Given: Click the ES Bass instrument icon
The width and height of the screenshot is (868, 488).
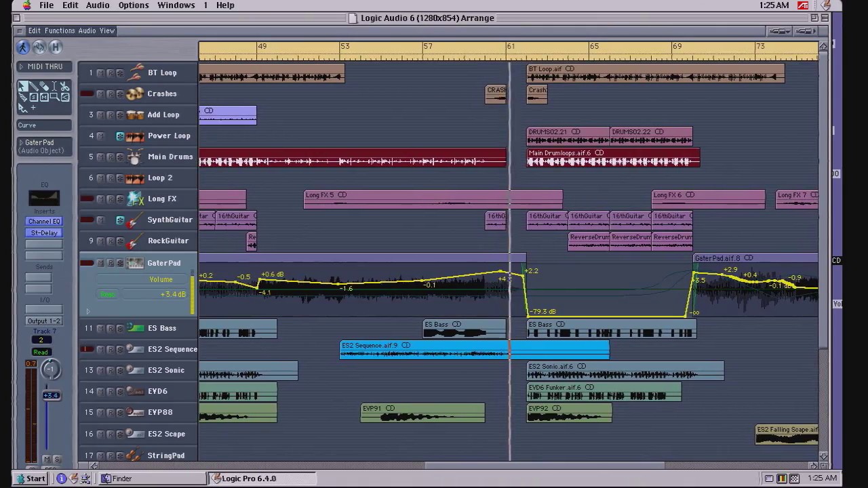Looking at the screenshot, I should click(x=136, y=328).
